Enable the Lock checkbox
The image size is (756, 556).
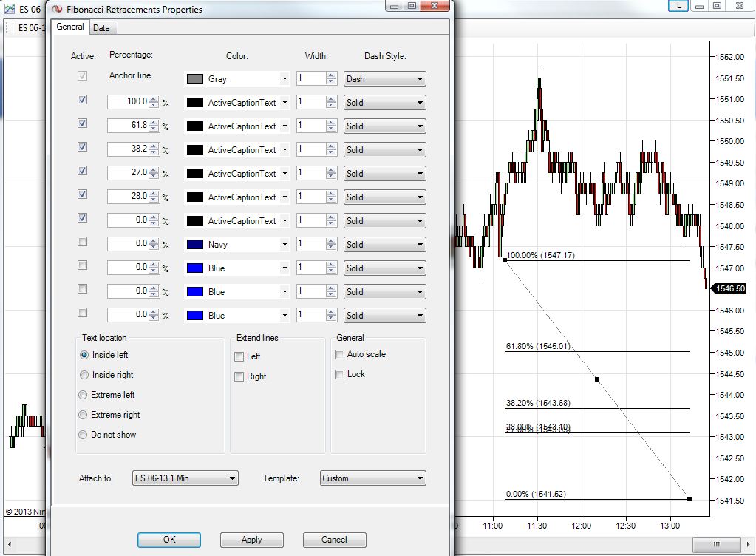pos(339,374)
